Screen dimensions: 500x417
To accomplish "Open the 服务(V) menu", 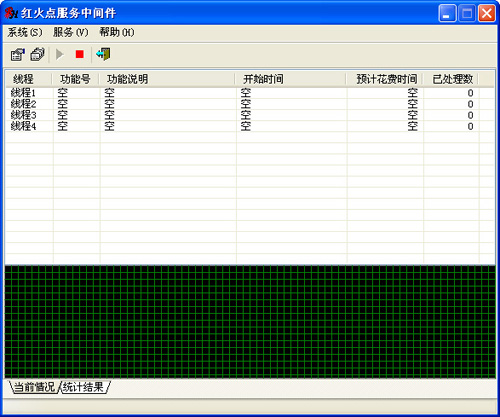I will pyautogui.click(x=71, y=32).
